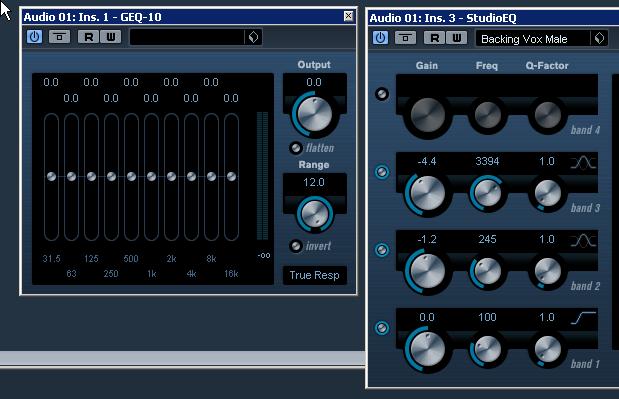This screenshot has height=399, width=619.
Task: Click the True Resp mode button
Action: [x=315, y=275]
